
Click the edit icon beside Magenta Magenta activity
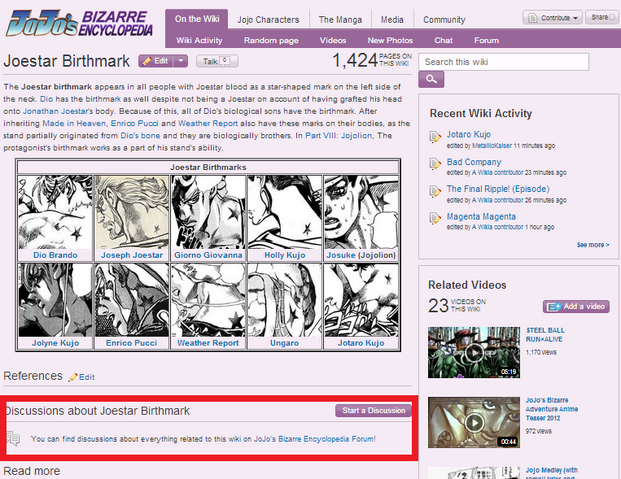point(435,218)
